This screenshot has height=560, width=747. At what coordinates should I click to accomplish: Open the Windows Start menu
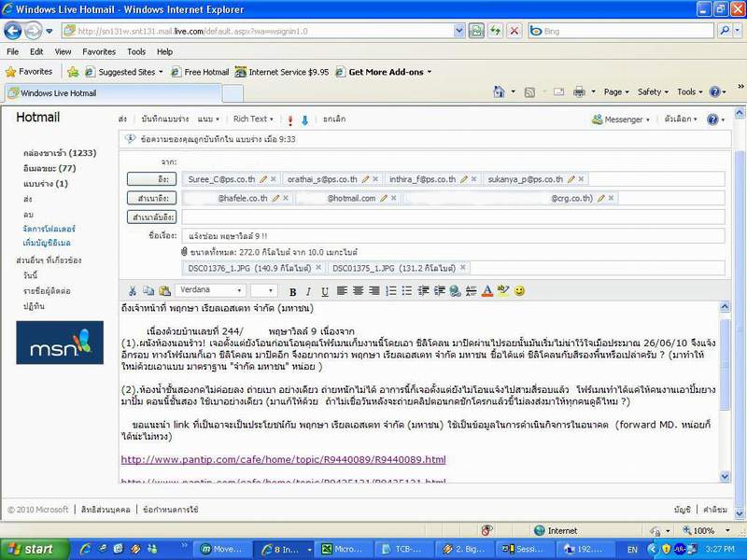(x=34, y=550)
